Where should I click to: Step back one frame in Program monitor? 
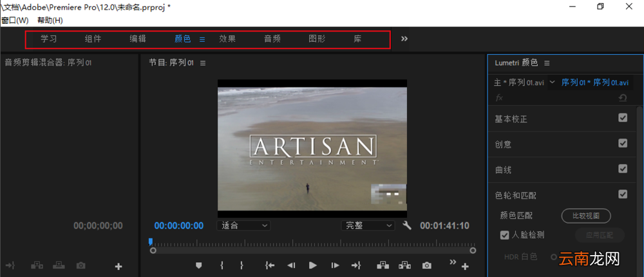pyautogui.click(x=291, y=265)
